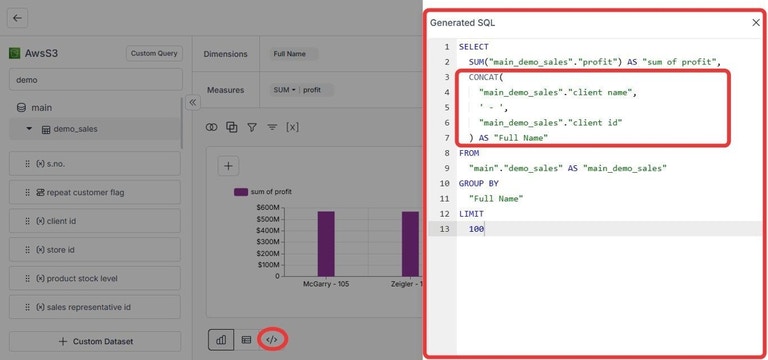
Task: Select the repeat customer flag field
Action: point(95,192)
